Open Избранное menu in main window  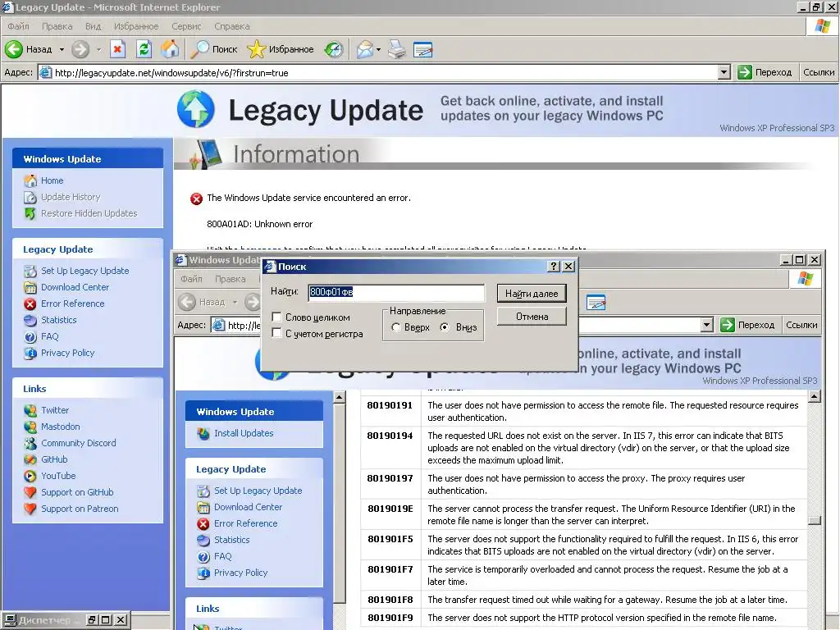tap(136, 26)
